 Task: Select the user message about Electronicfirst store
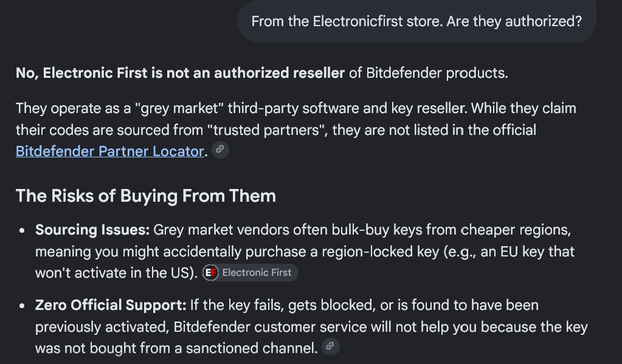[416, 21]
